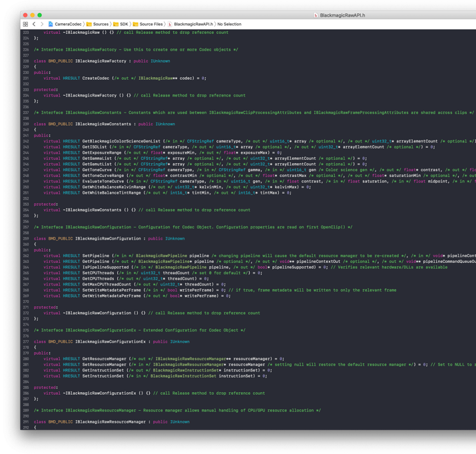Click the IsPipelineSupported method name
The height and width of the screenshot is (454, 476).
[105, 268]
